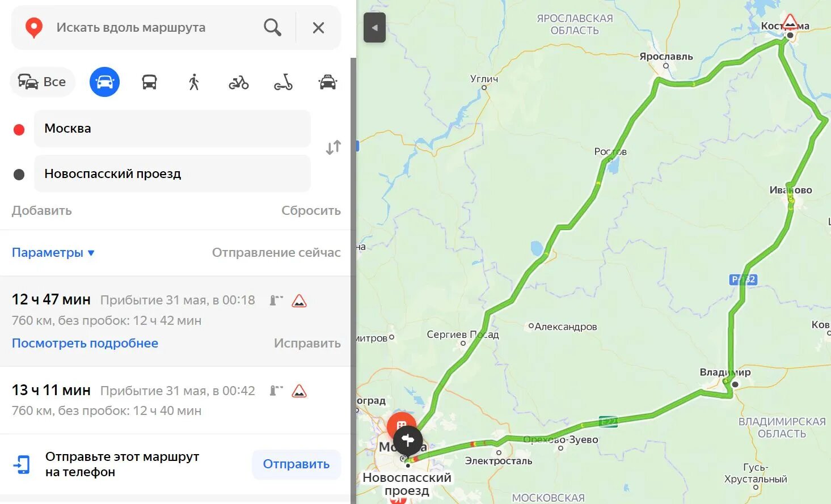831x504 pixels.
Task: Choose the walking route mode
Action: (x=194, y=82)
